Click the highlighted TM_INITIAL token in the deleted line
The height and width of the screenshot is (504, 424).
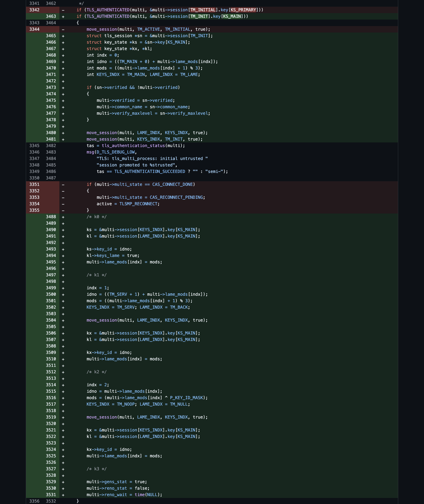point(203,10)
